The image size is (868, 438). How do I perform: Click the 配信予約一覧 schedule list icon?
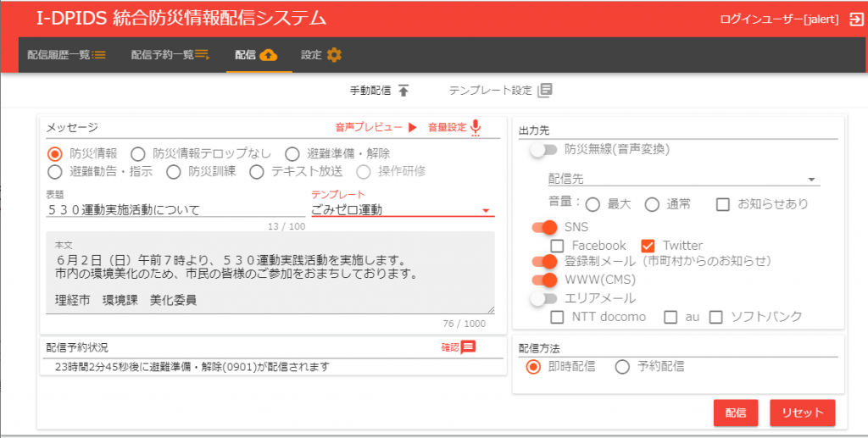coord(203,55)
